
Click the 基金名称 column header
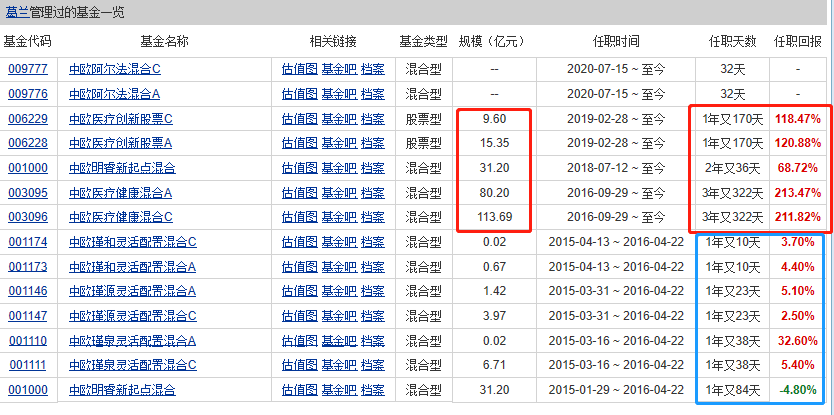(164, 41)
